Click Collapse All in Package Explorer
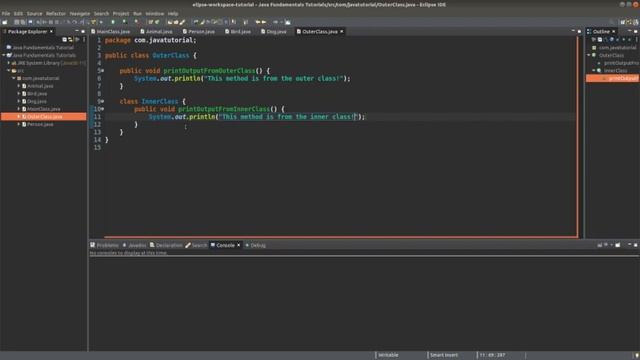The image size is (640, 360). coord(64,40)
